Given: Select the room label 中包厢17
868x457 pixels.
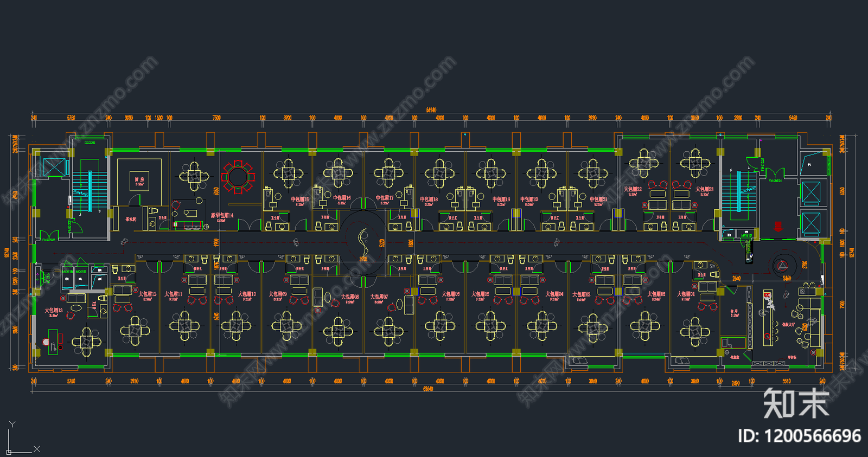Looking at the screenshot, I should click(385, 198).
